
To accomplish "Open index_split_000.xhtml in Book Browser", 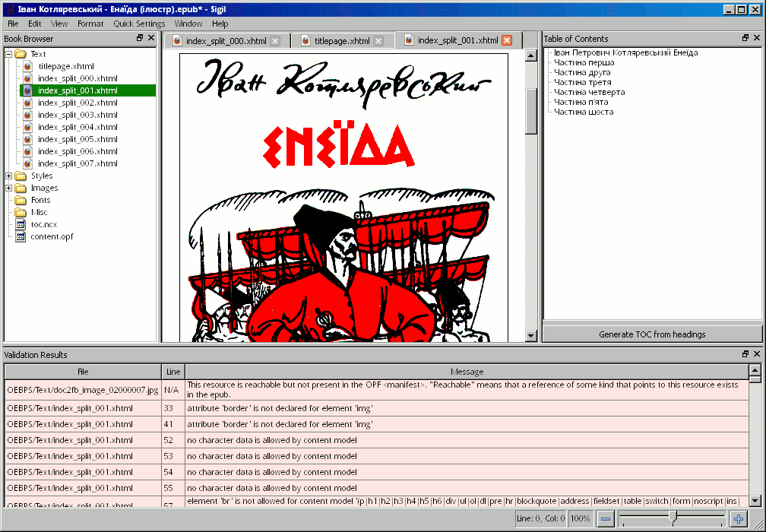I will pos(78,78).
